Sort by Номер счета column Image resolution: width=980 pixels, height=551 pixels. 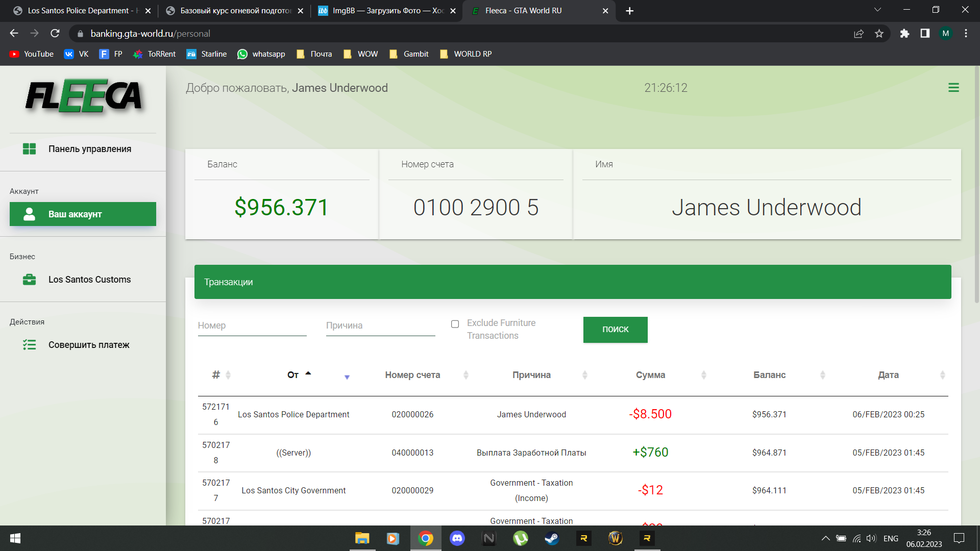click(x=466, y=375)
